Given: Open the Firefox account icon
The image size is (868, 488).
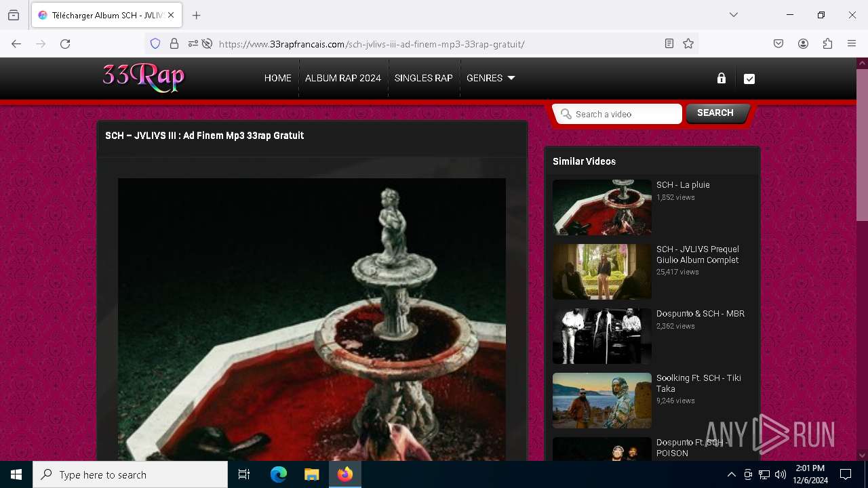Looking at the screenshot, I should click(x=803, y=43).
